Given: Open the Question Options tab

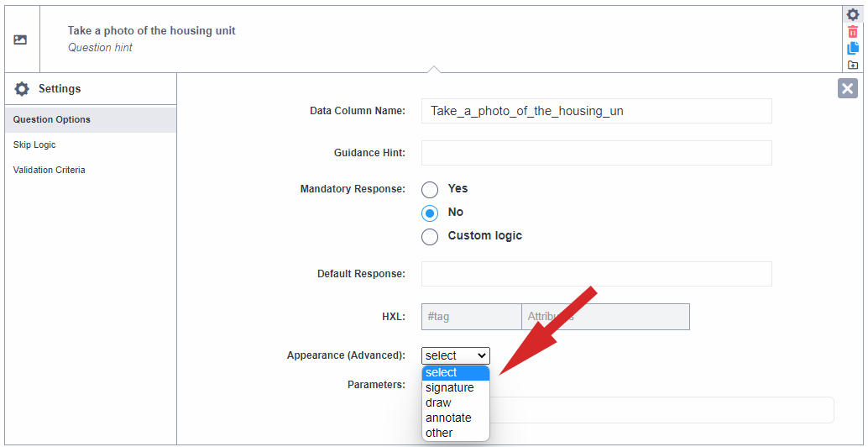Looking at the screenshot, I should (52, 119).
